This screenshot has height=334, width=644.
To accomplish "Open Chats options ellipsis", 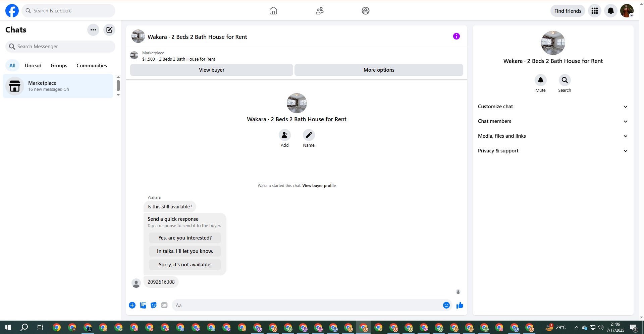I will tap(93, 30).
